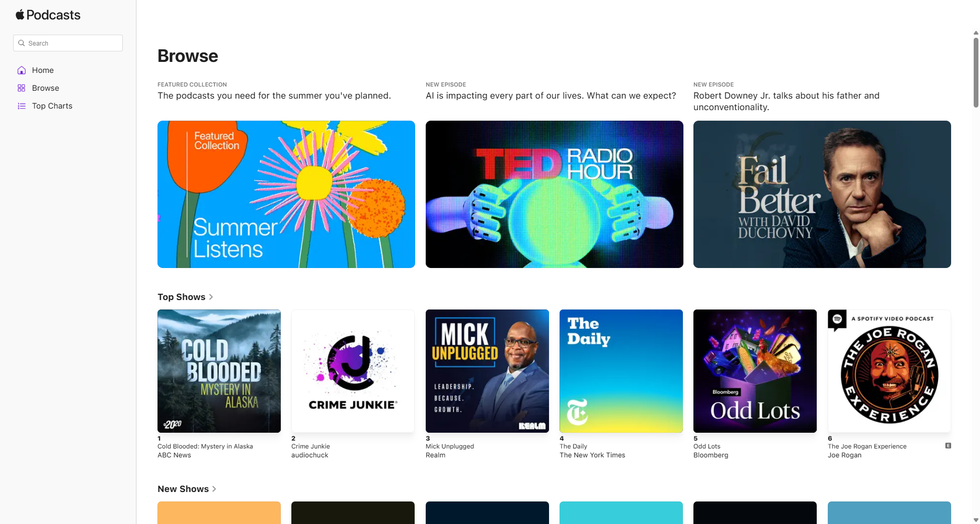Click the 'Mick Unplugged' title text

pyautogui.click(x=450, y=446)
